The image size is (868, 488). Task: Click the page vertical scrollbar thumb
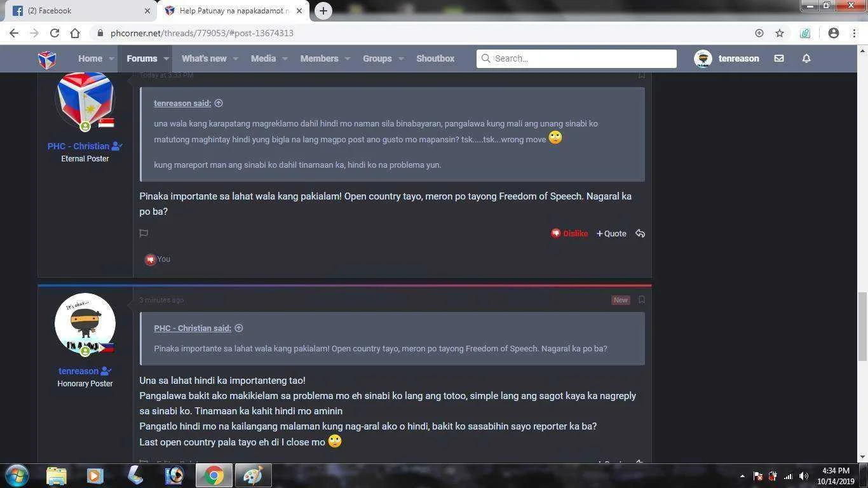tap(862, 326)
